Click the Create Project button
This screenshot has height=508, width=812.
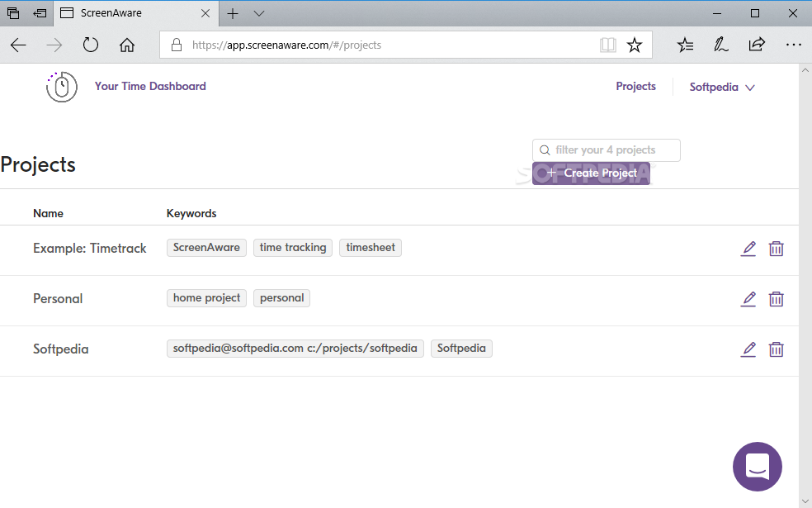click(591, 173)
